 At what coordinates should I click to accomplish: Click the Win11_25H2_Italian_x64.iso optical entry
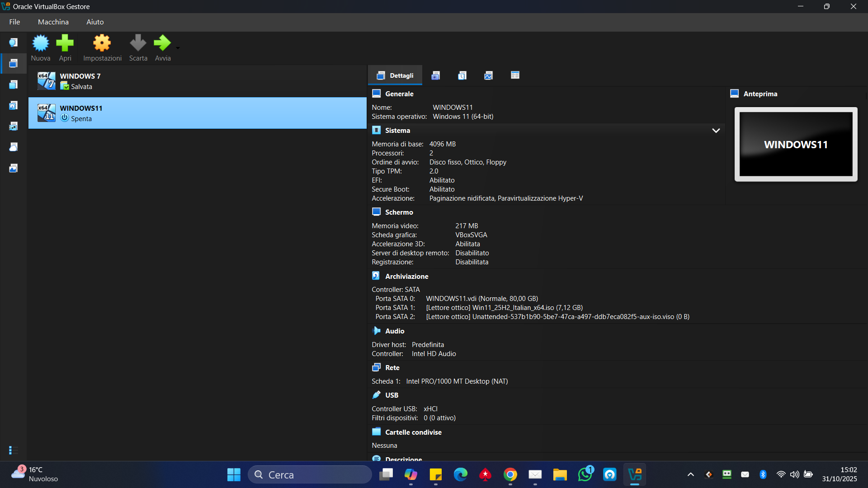(x=505, y=308)
